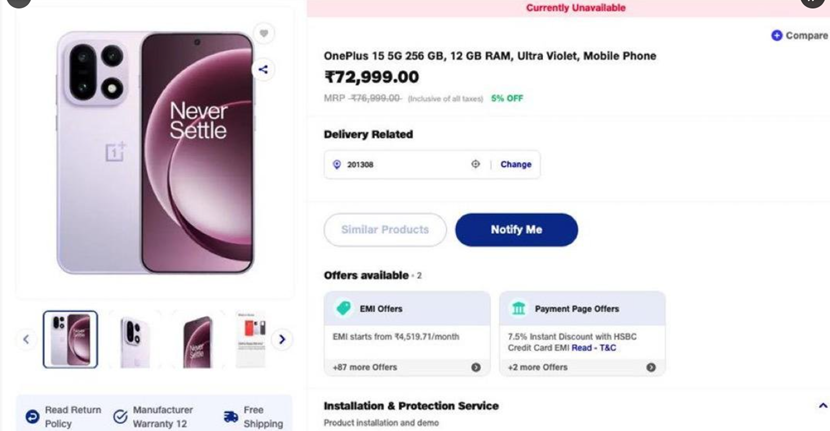Click the locate-me crosshair icon
830x431 pixels.
point(476,164)
